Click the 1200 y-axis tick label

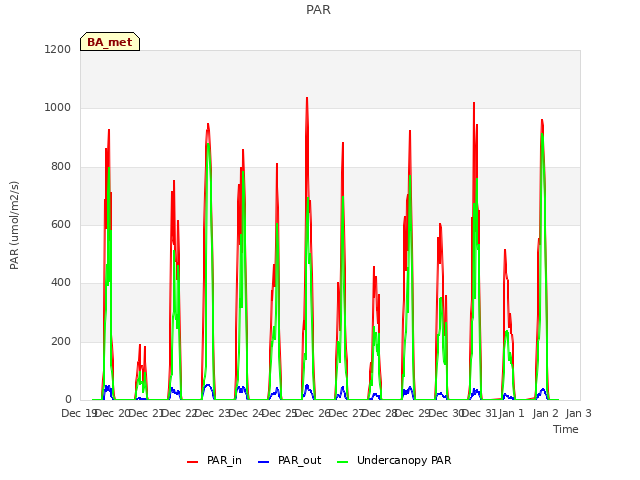(58, 49)
